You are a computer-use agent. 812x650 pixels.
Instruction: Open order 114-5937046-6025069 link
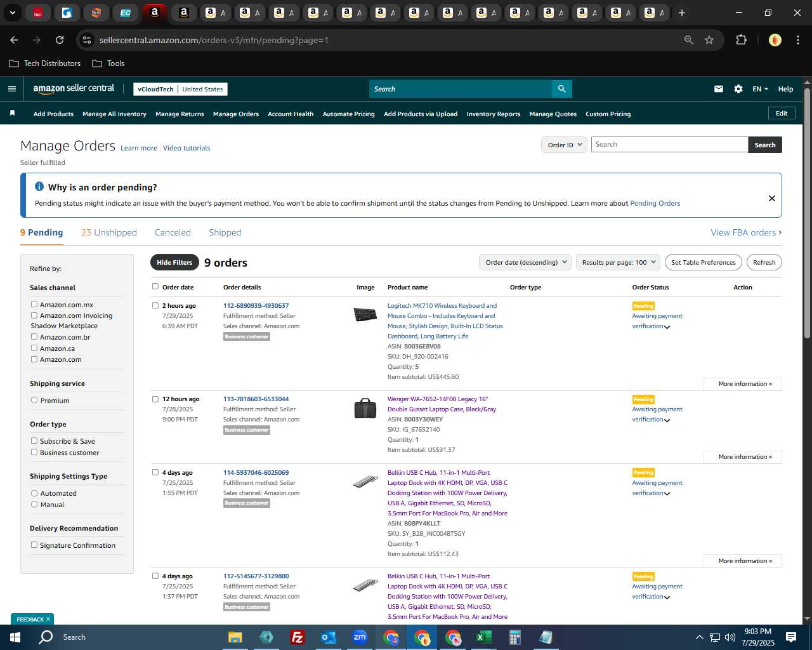(256, 472)
